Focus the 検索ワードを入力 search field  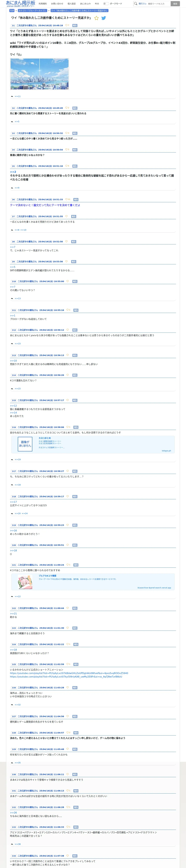(x=159, y=4)
